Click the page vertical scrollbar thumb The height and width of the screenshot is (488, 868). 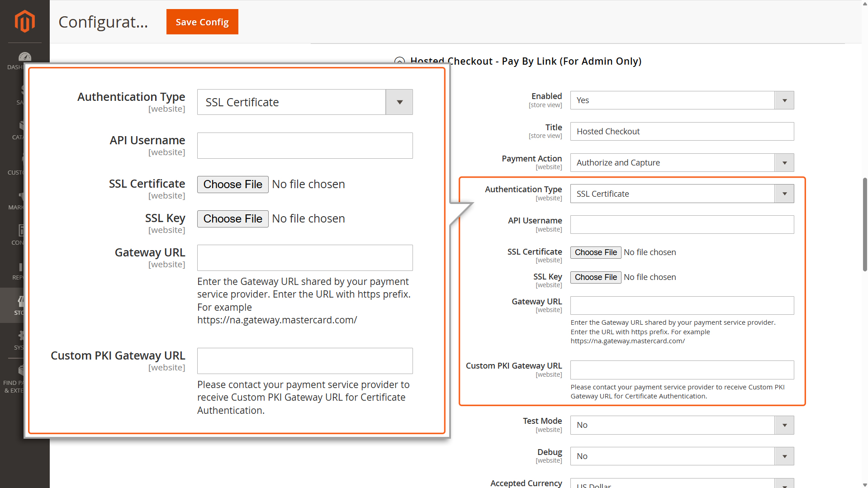pos(865,224)
